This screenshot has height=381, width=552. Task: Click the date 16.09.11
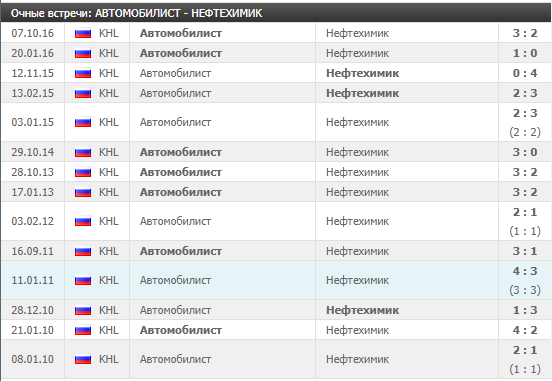[32, 251]
